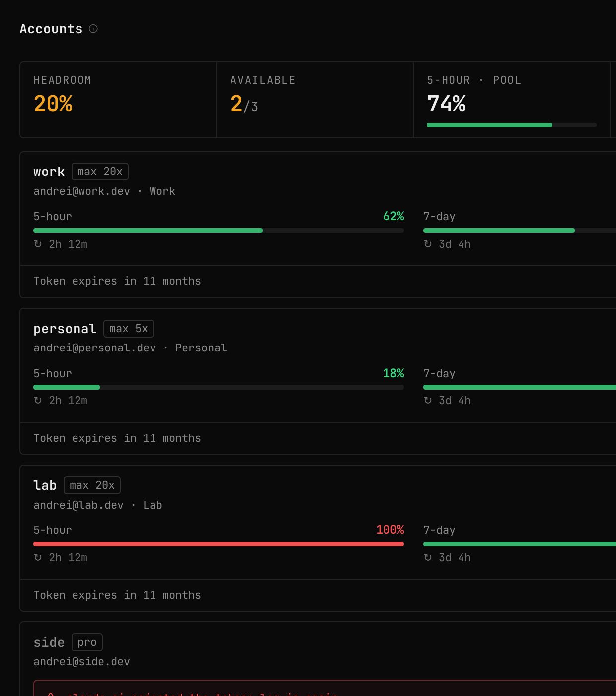Click the andrei@side.dev email

pos(81,662)
